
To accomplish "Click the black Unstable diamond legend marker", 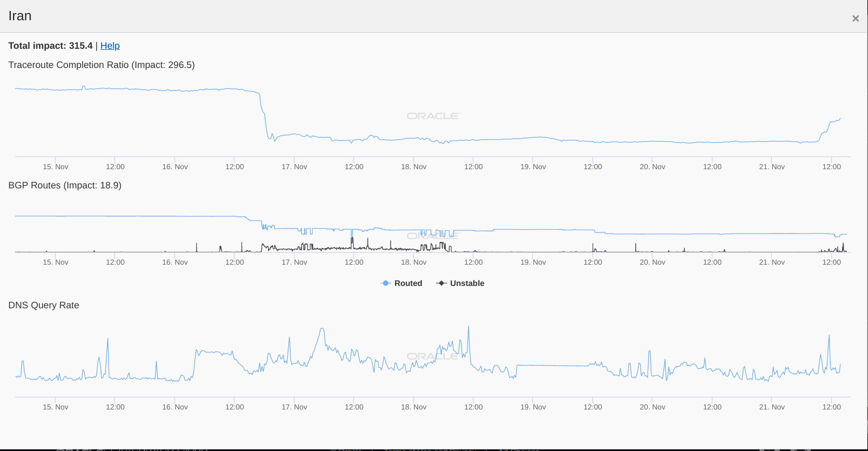I will [x=441, y=283].
